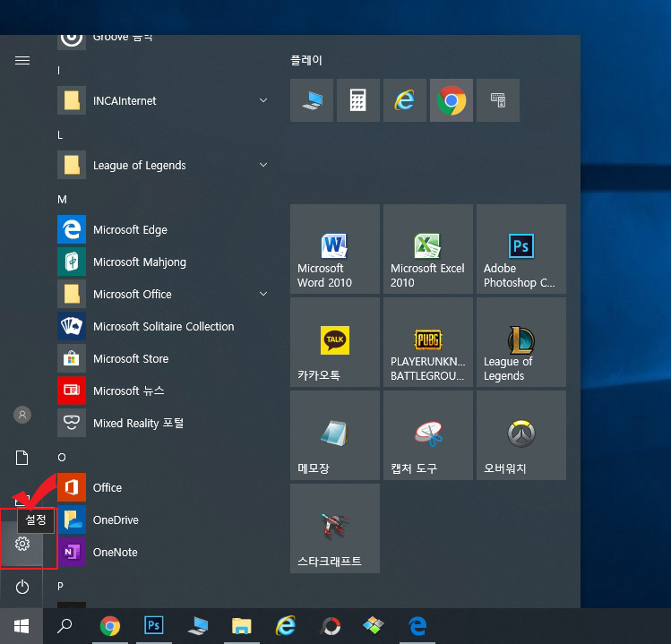
Task: Open Internet Explorer from taskbar
Action: pyautogui.click(x=286, y=626)
